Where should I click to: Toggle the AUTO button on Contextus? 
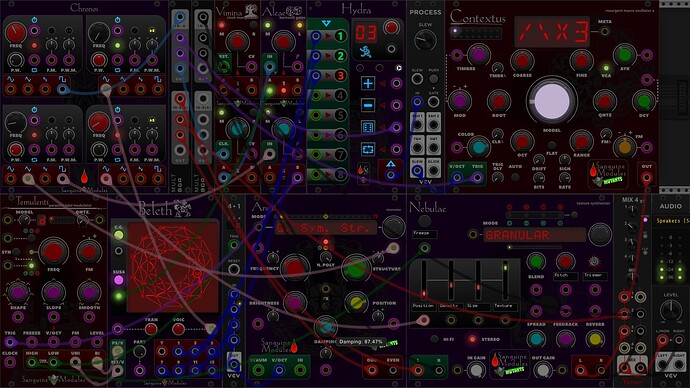(x=515, y=177)
